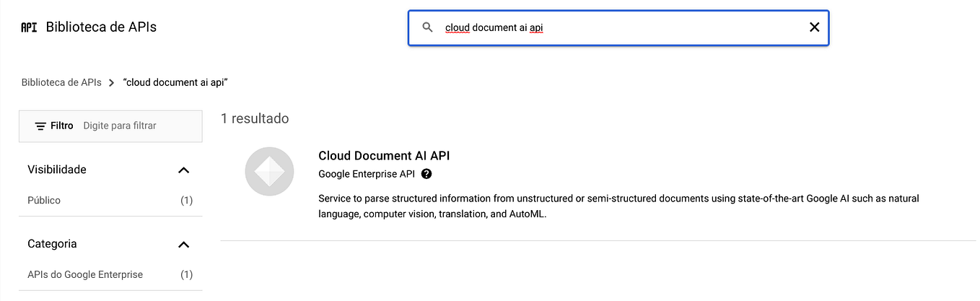
Task: Click the Categoria section heading
Action: click(x=52, y=244)
